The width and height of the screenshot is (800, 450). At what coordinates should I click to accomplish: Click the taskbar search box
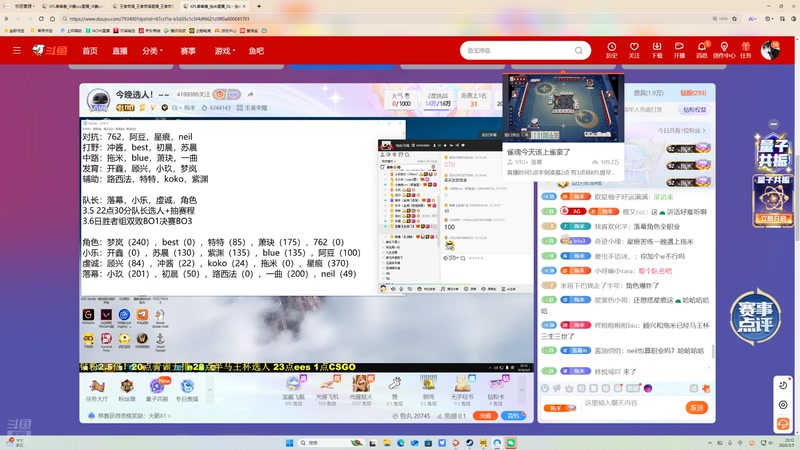tap(332, 443)
